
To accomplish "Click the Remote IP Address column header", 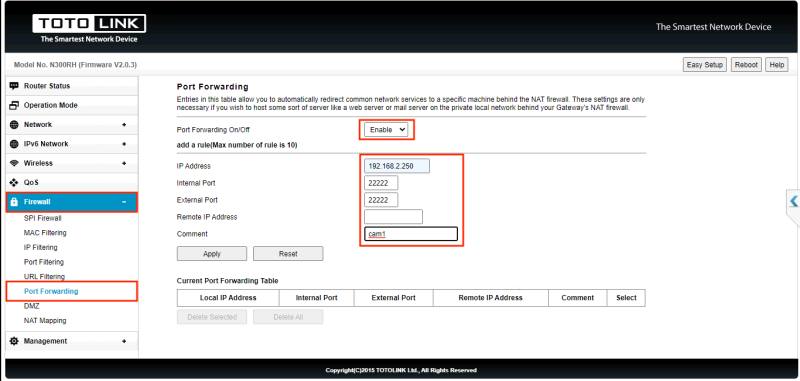I will point(491,298).
